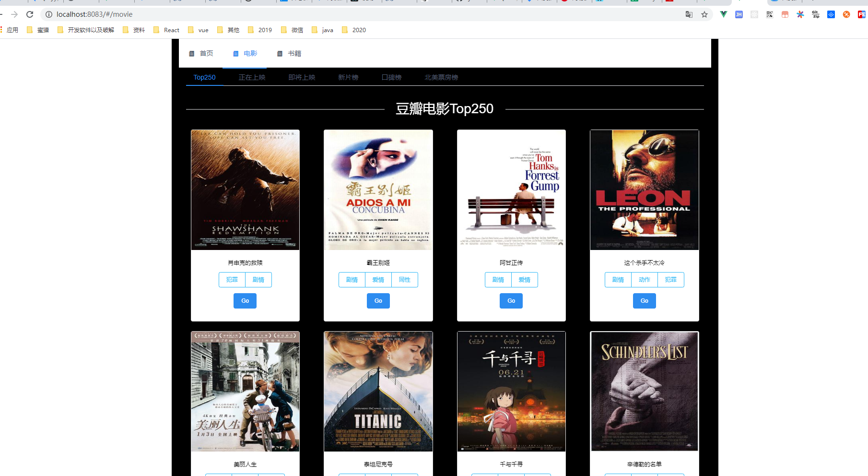Open the 微信 bookmark folder

(292, 30)
